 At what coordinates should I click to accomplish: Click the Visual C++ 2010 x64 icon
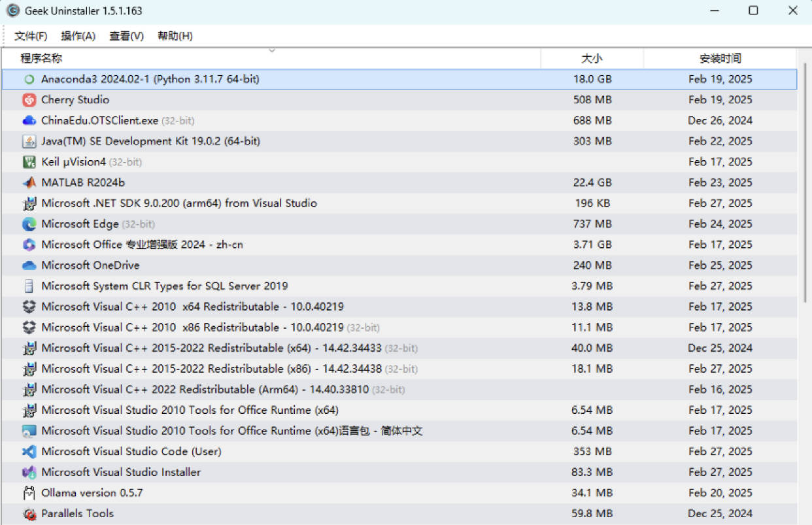coord(29,307)
